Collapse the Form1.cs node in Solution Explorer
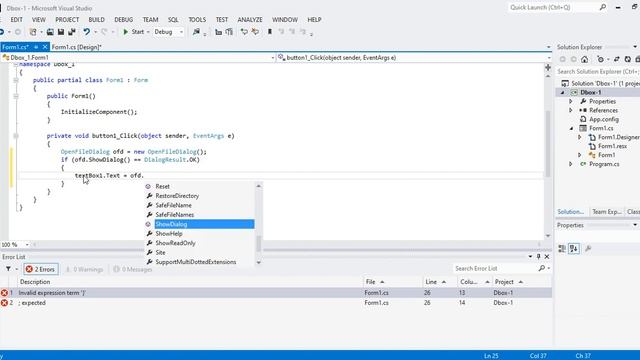Screen dimensions: 640x360 (571, 128)
